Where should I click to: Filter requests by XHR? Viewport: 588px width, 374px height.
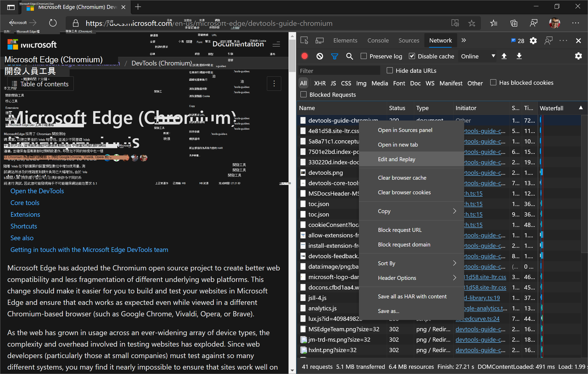tap(320, 83)
